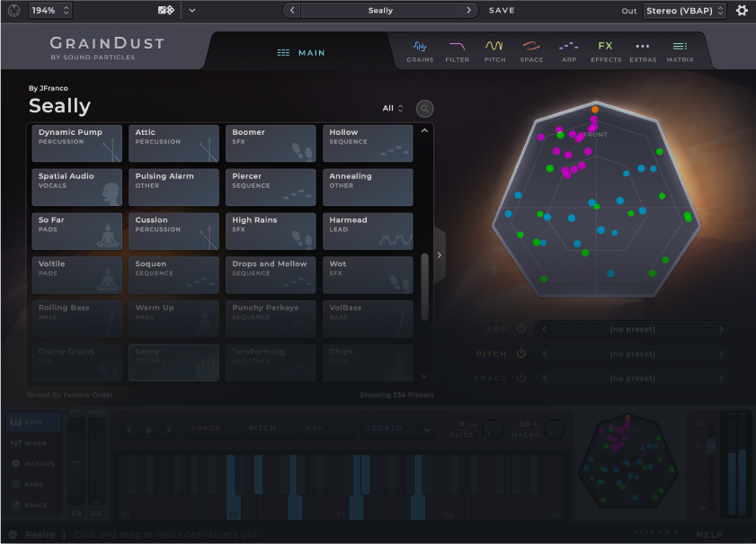Open the Extras tab

642,50
